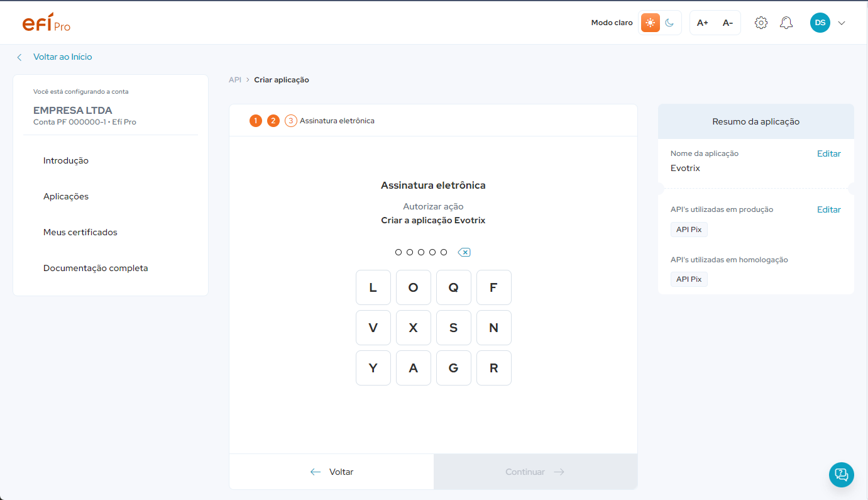Screen dimensions: 868x500
Task: Open Documentação completa
Action: [95, 267]
